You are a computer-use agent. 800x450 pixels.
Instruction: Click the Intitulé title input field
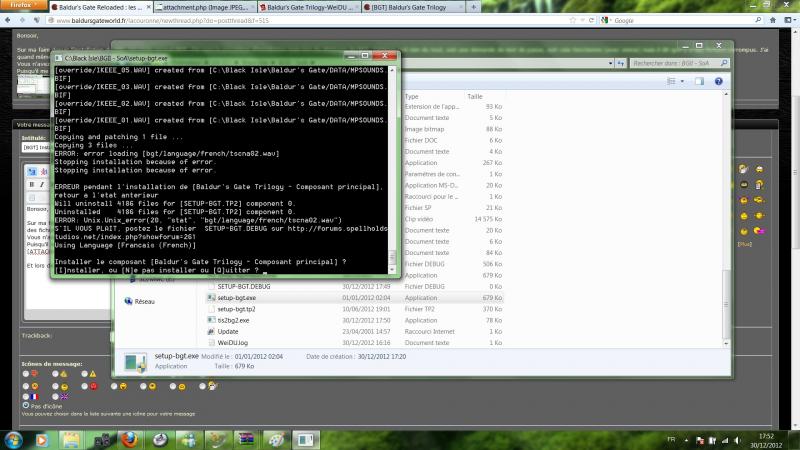[x=37, y=147]
